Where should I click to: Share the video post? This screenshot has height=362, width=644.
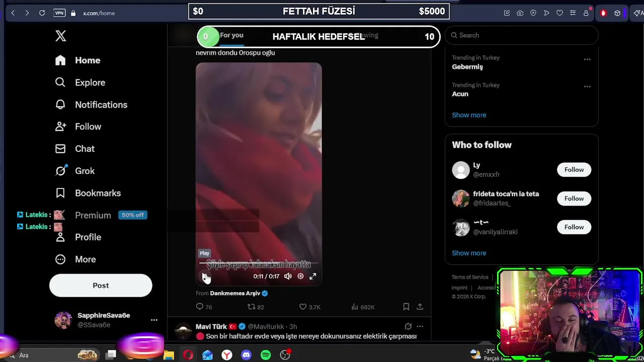pyautogui.click(x=420, y=307)
